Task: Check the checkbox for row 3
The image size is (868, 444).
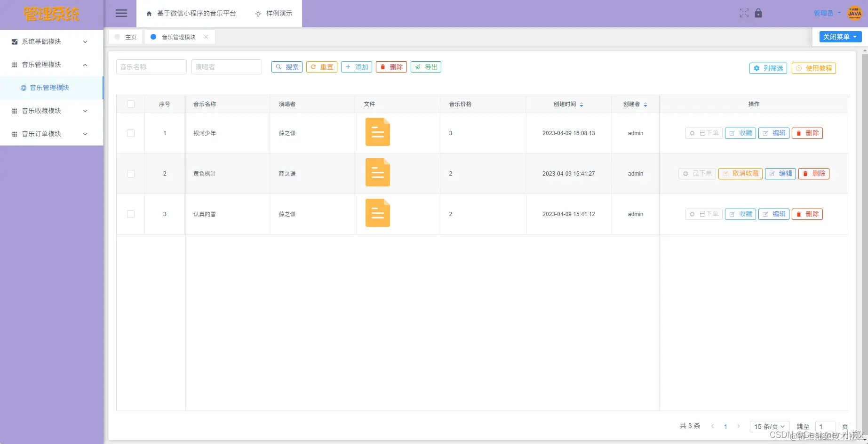Action: (131, 214)
